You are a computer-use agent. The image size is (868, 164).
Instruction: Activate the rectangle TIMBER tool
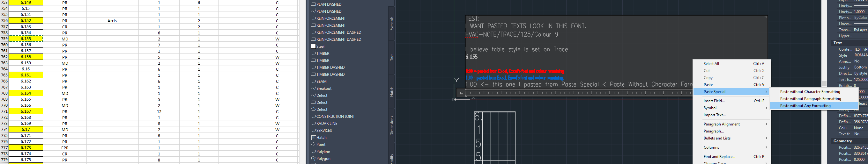point(320,61)
